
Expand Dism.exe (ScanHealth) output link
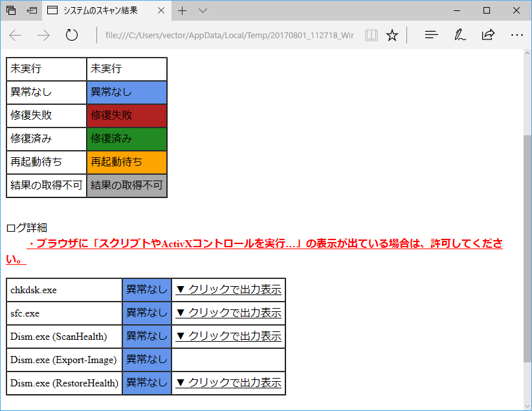(228, 336)
